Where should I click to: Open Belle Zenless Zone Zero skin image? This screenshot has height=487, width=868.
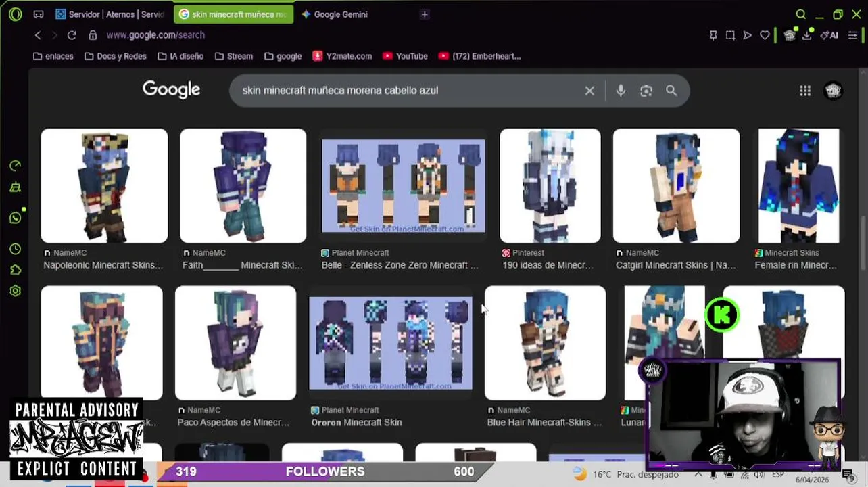403,186
